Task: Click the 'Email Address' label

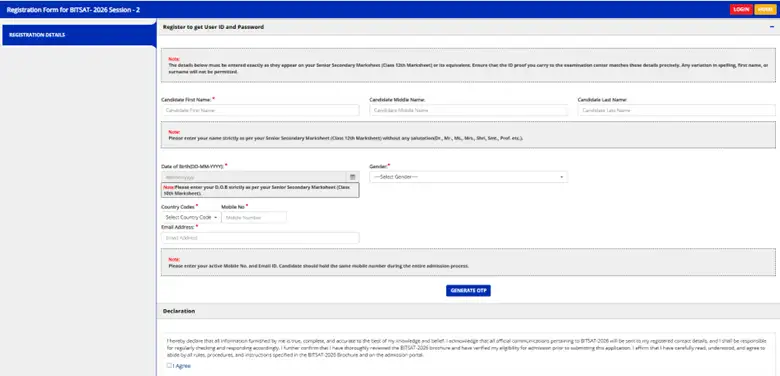Action: click(178, 227)
